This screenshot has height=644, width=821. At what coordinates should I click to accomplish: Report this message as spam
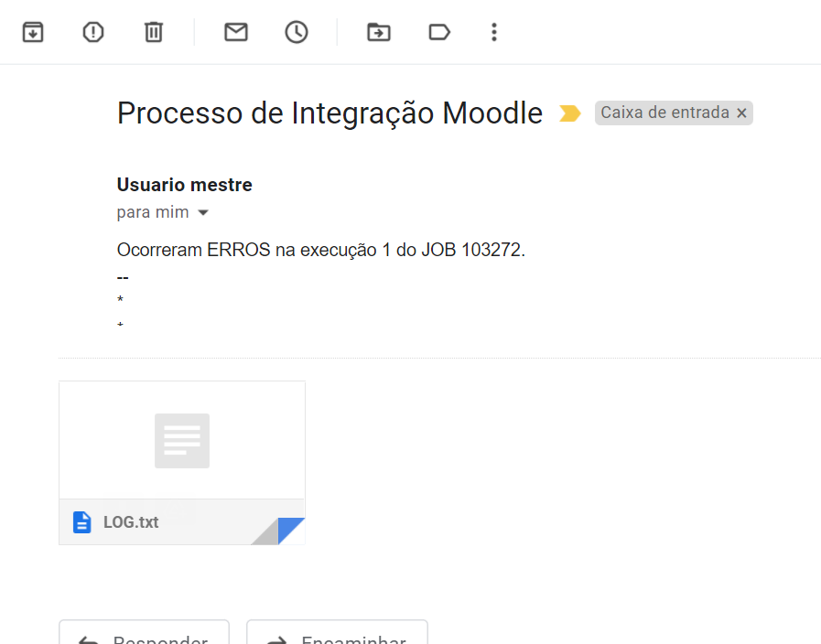93,32
